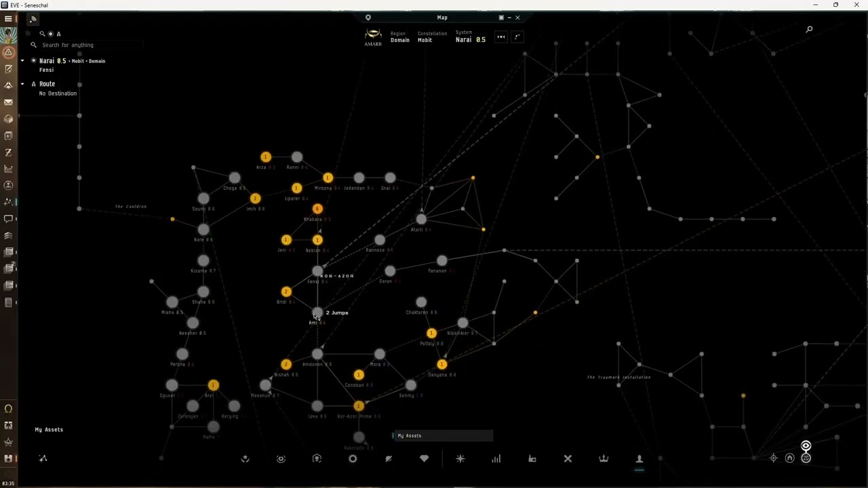Click the eye visibility icon above 2D button
This screenshot has height=488, width=868.
tap(806, 446)
